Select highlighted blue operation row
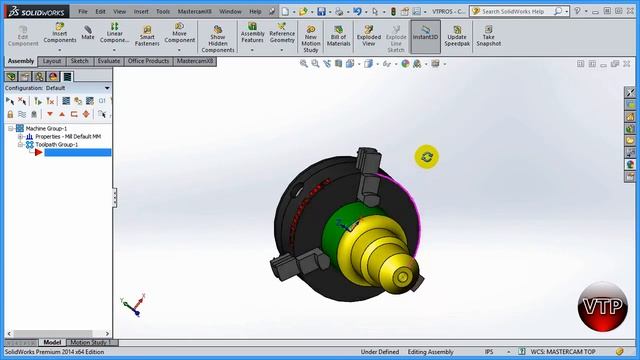The width and height of the screenshot is (640, 360). click(x=78, y=153)
